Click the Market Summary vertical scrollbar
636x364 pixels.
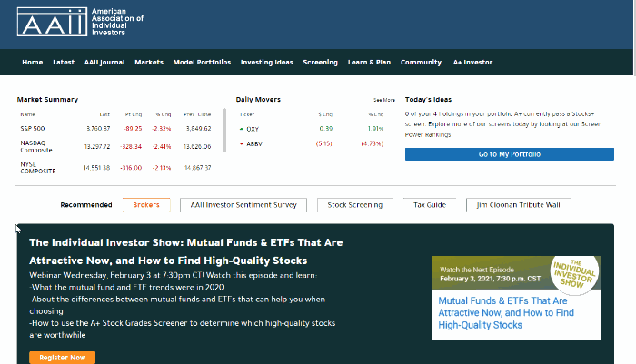(x=224, y=131)
